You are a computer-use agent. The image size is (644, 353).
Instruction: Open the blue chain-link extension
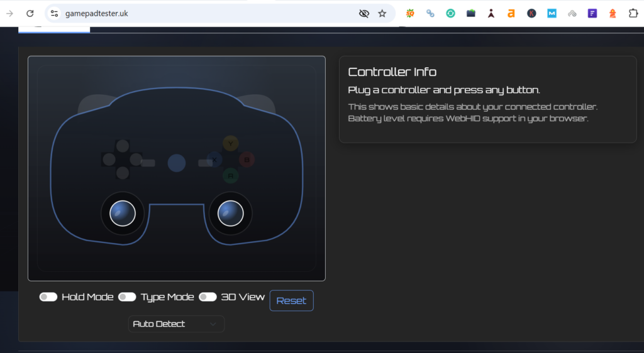(x=430, y=14)
